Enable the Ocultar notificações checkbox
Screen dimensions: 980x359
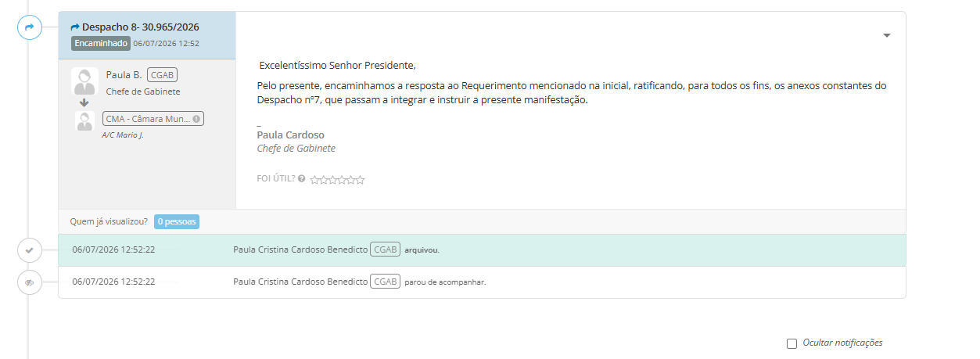pyautogui.click(x=792, y=343)
